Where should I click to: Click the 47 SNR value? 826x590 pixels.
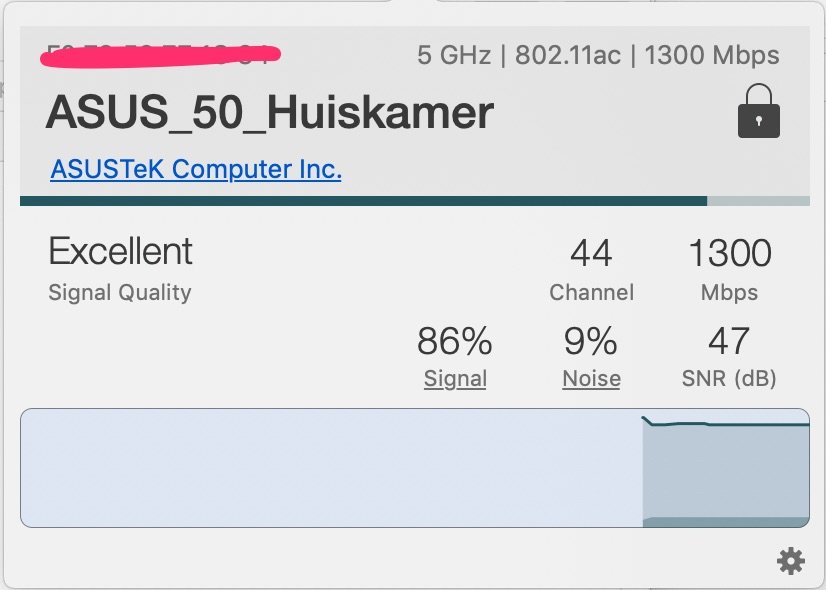(729, 341)
